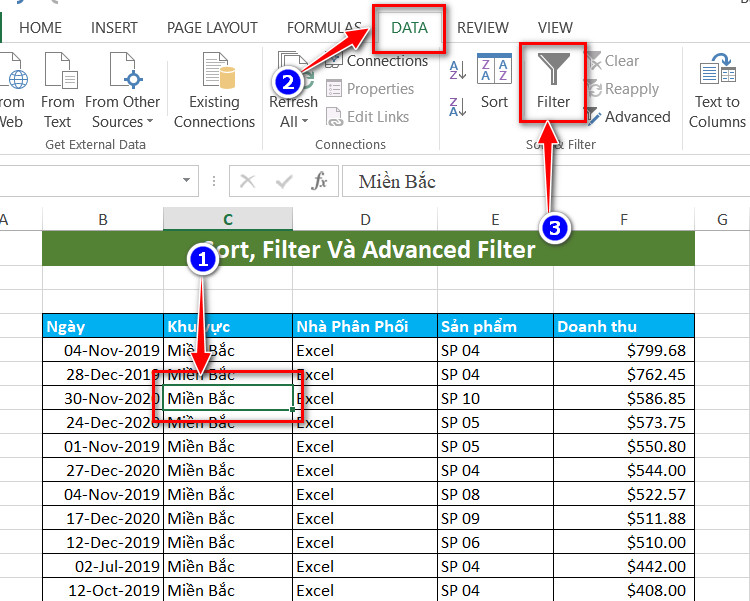
Task: Click Text to Columns
Action: [x=717, y=91]
